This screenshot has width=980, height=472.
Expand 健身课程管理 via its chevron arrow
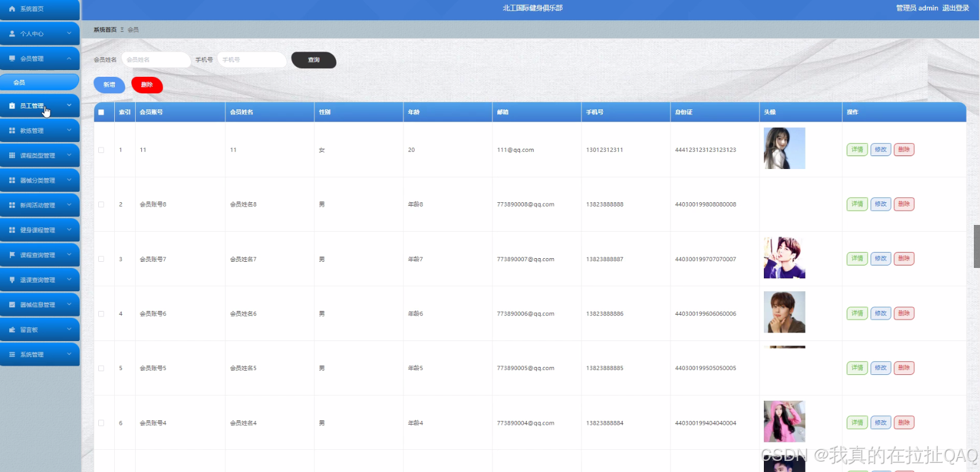tap(69, 230)
